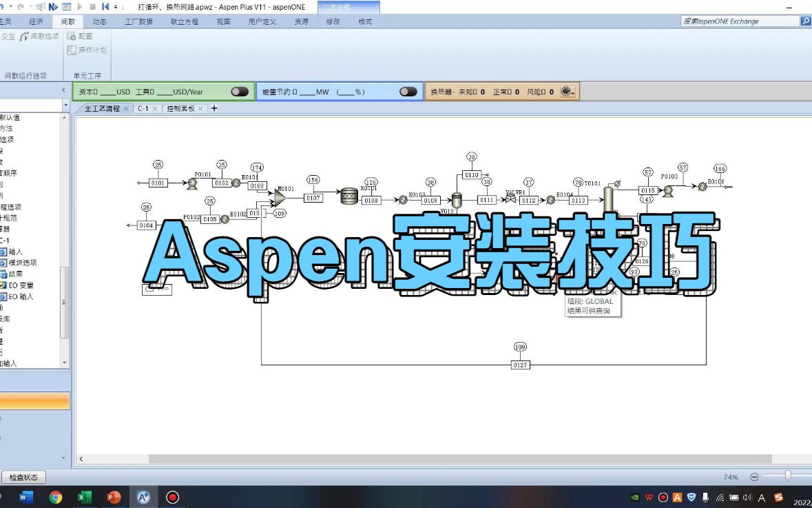Screen dimensions: 812x508
Task: Click the heat exchanger status camera icon
Action: pos(567,90)
